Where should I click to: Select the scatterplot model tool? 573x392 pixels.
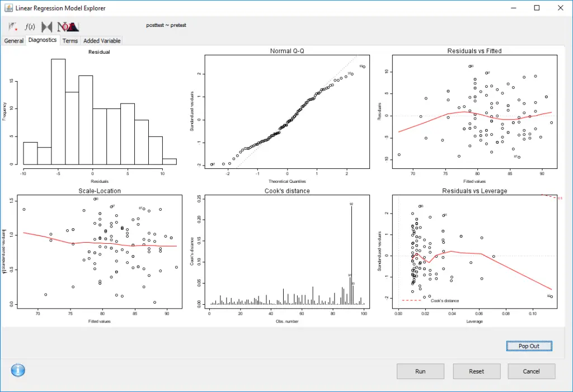(x=12, y=26)
